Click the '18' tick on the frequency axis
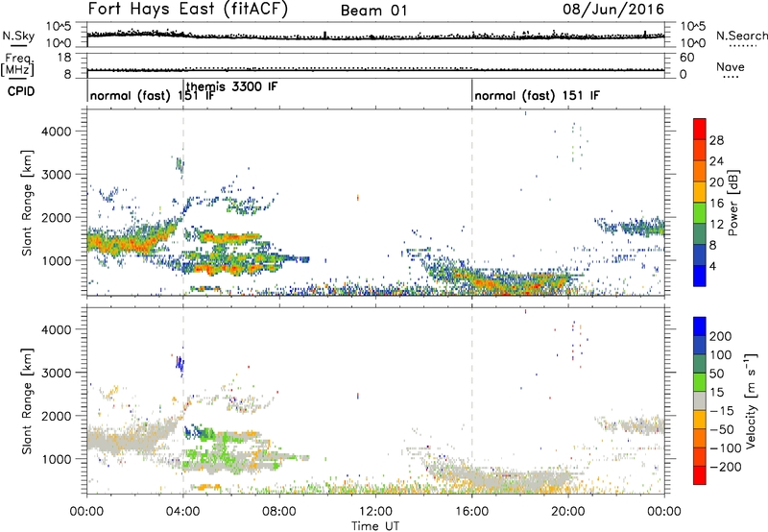The height and width of the screenshot is (532, 768). click(63, 58)
